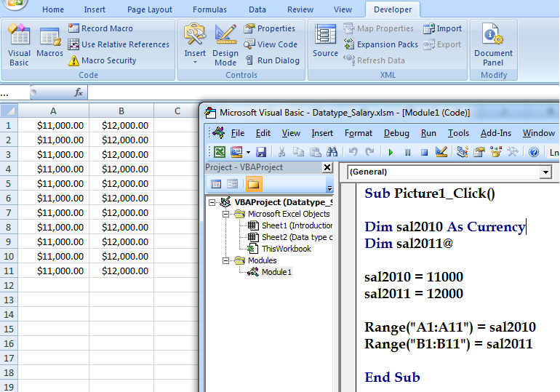Screen dimensions: 560x392
Task: Open Macro Security settings
Action: click(x=102, y=60)
